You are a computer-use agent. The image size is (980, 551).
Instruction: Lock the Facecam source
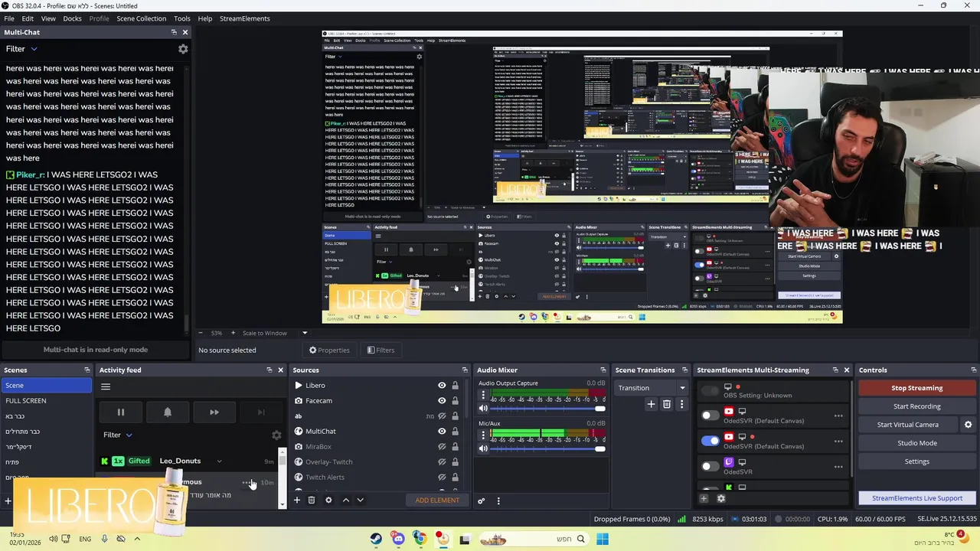455,400
